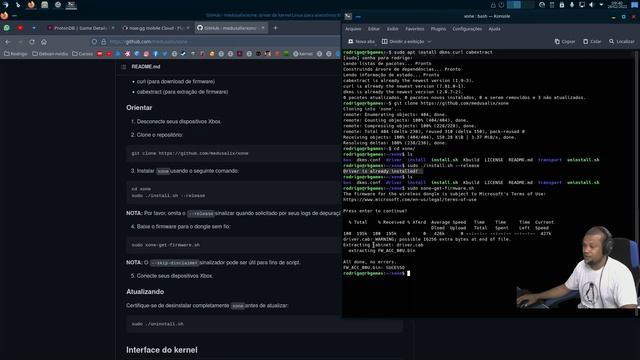
Task: Close the ProtonDB tab
Action: (113, 28)
